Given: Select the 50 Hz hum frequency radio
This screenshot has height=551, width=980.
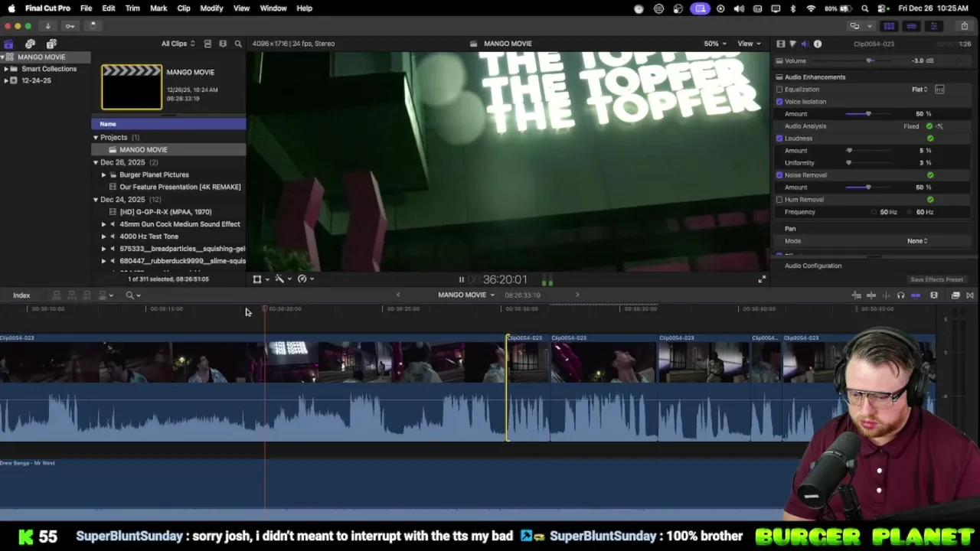Looking at the screenshot, I should pos(874,212).
